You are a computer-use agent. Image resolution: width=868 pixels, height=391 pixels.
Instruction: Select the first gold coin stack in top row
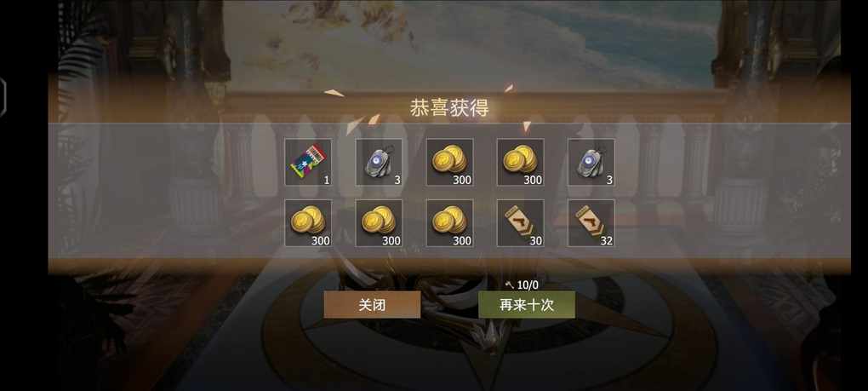449,162
